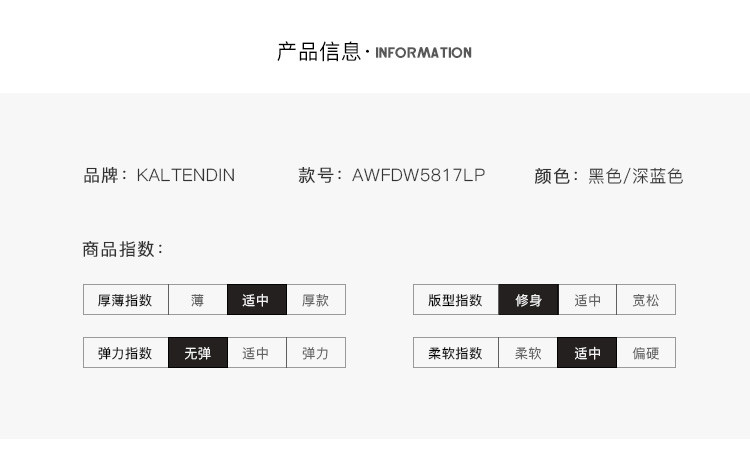Select 偏硬 softness option
The height and width of the screenshot is (463, 750).
click(646, 353)
